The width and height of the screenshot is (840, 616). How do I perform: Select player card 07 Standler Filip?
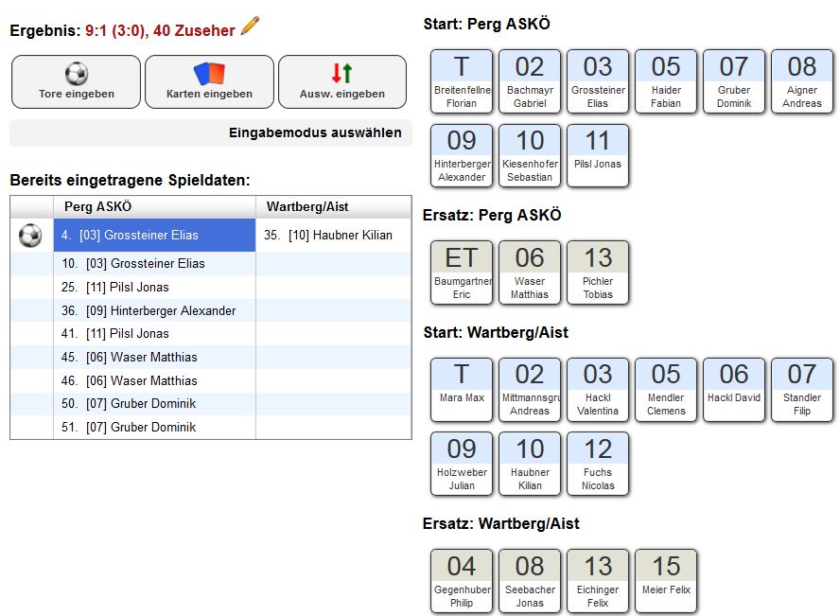point(802,390)
